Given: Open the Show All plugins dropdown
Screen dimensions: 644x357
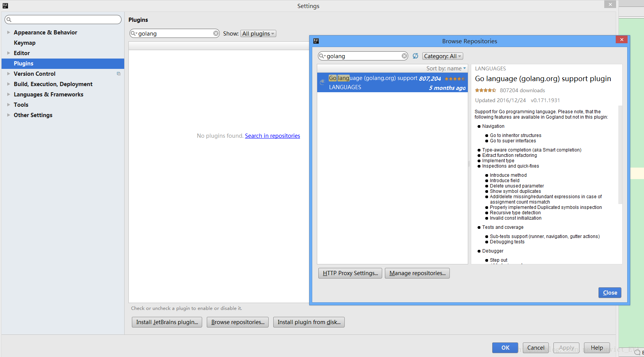Looking at the screenshot, I should (x=258, y=34).
